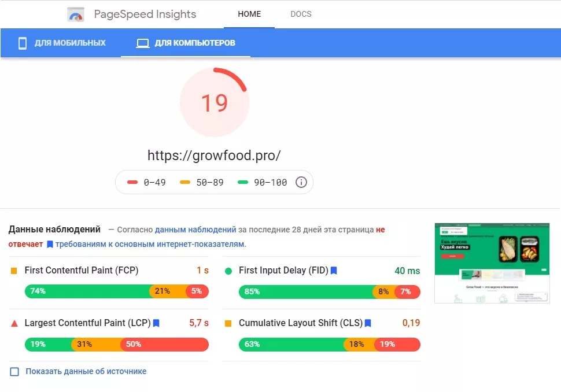Click the orange square FCP icon
561x392 pixels.
click(x=14, y=271)
